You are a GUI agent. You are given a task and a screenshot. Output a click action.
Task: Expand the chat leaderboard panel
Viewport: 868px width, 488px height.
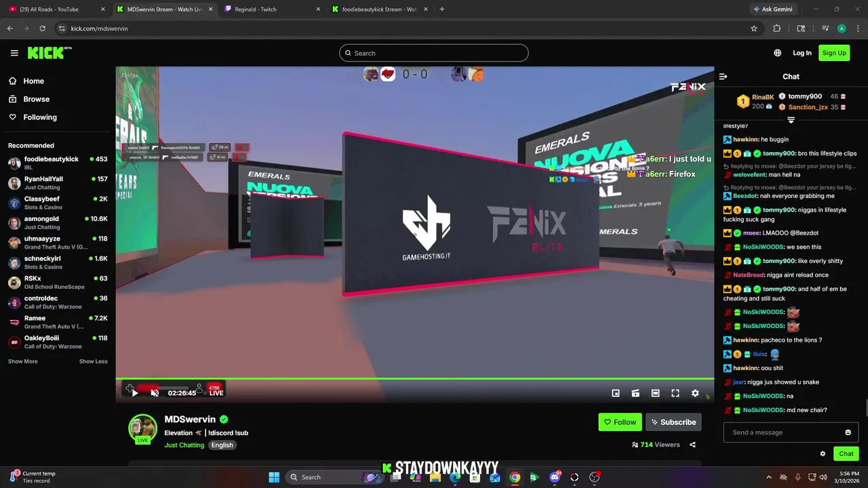click(x=791, y=120)
